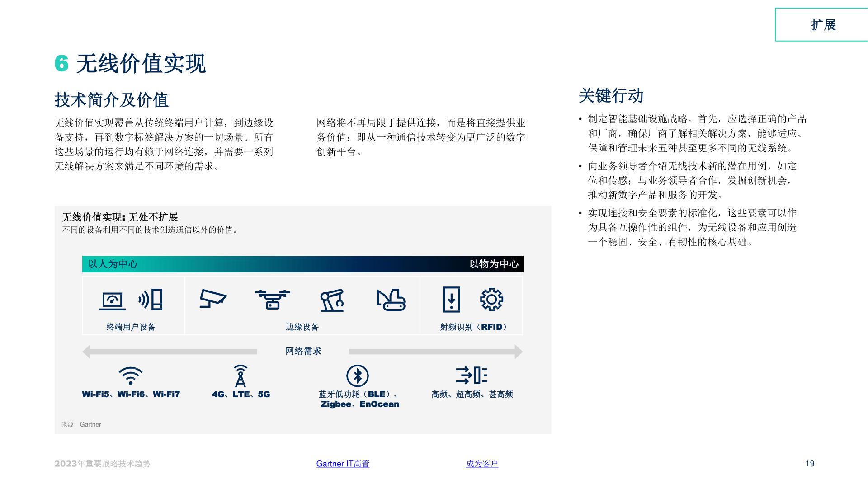
Task: Click the 网络需求 label
Action: [303, 351]
